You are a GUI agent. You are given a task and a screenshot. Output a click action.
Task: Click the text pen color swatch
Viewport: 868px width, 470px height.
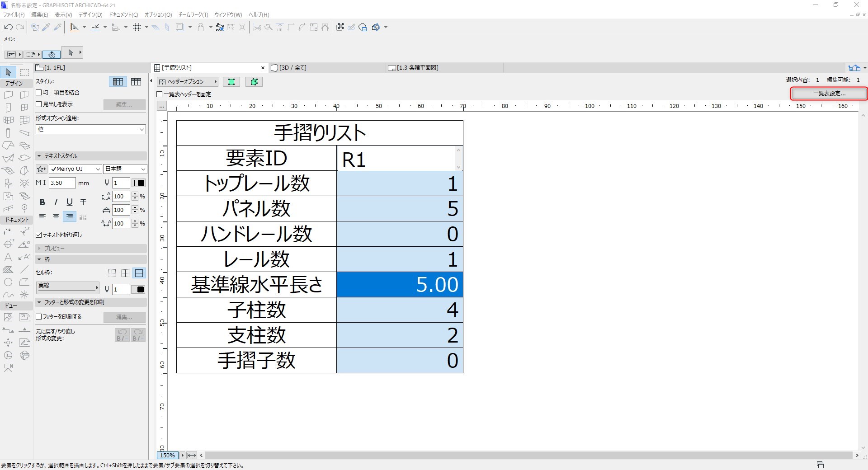pyautogui.click(x=139, y=183)
